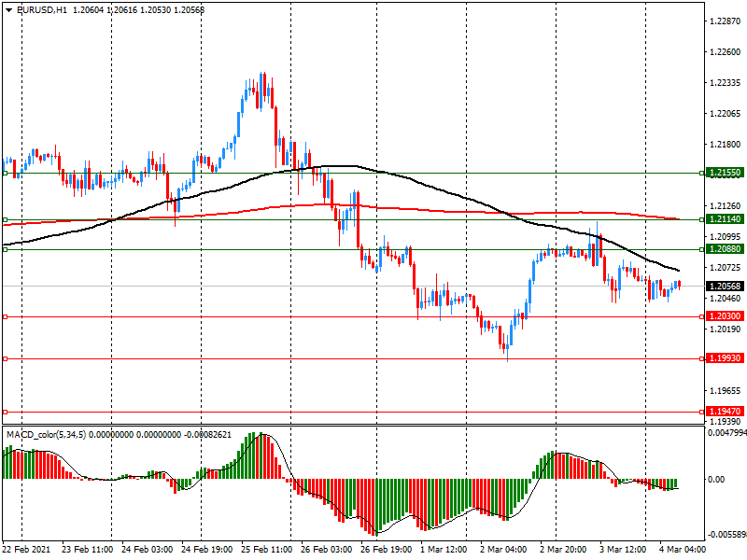This screenshot has height=560, width=747.
Task: Click left handle of red 1.19930 line
Action: point(5,358)
